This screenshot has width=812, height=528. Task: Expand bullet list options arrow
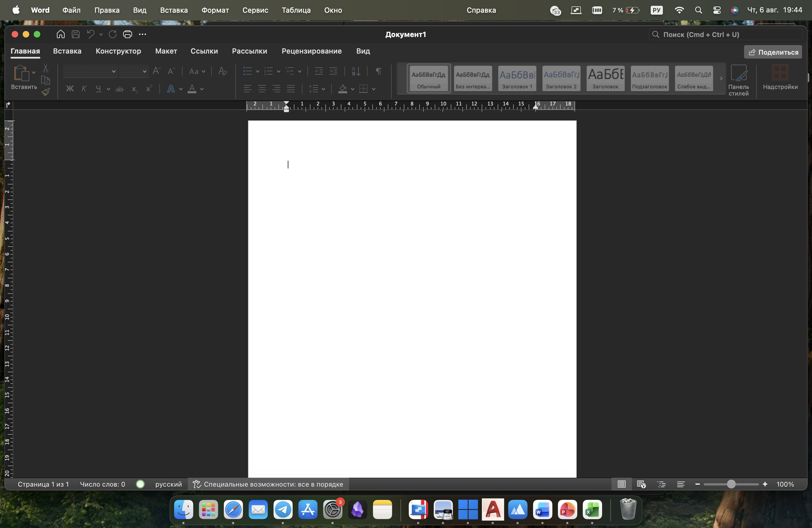coord(258,71)
